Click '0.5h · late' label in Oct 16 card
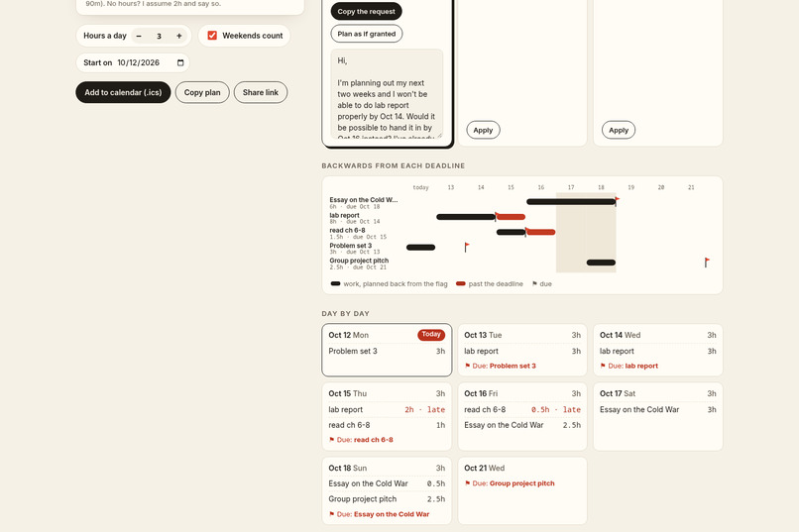 556,409
